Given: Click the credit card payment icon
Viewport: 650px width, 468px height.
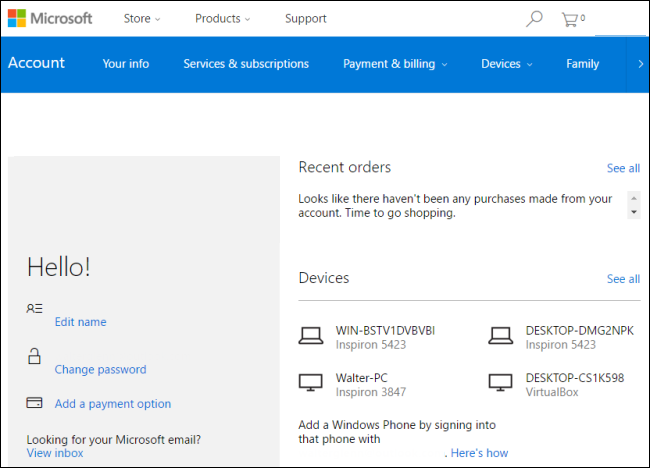Looking at the screenshot, I should [34, 403].
